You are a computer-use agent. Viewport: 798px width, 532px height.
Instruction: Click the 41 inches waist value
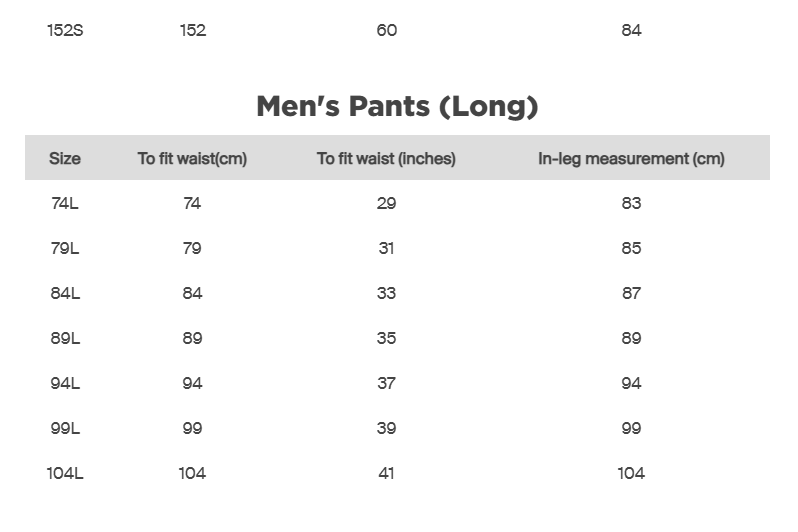coord(387,473)
